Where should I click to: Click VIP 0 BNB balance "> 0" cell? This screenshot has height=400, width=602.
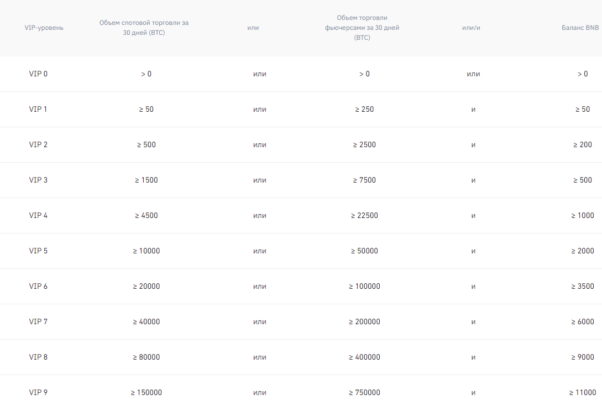point(582,74)
